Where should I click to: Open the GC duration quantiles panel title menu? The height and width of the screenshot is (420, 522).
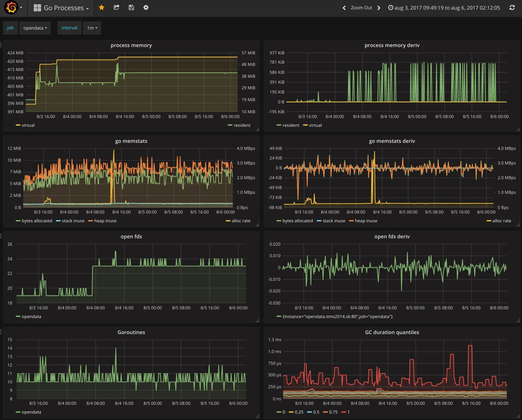[392, 332]
